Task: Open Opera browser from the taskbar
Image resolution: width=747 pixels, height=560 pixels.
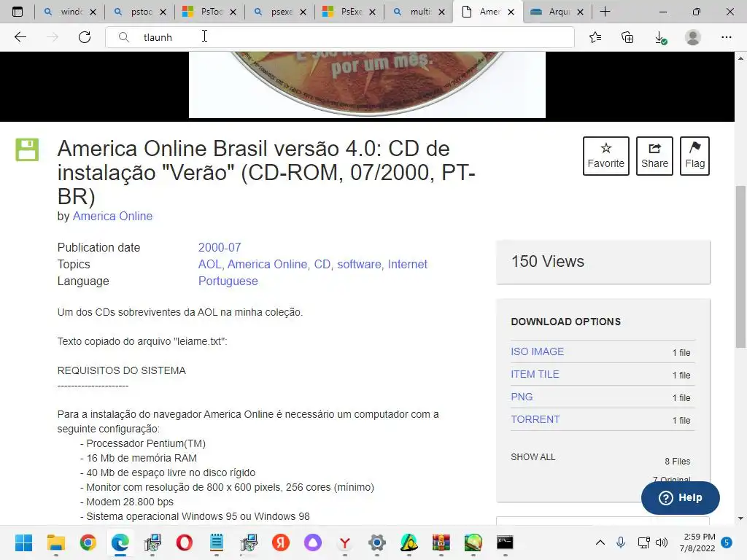Action: [185, 542]
